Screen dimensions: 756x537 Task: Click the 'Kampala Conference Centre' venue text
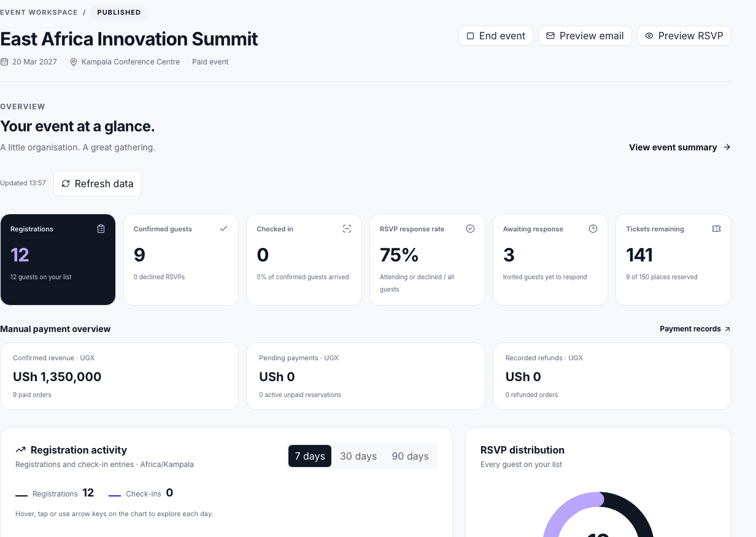coord(131,62)
